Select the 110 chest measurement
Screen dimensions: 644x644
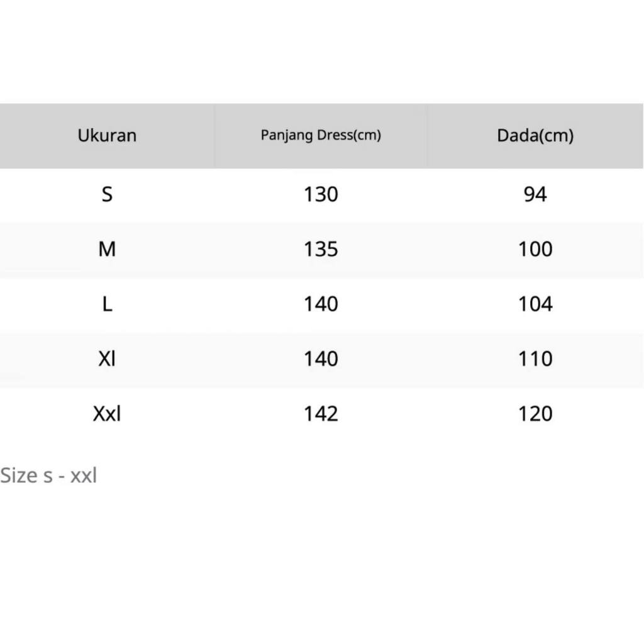click(x=535, y=358)
